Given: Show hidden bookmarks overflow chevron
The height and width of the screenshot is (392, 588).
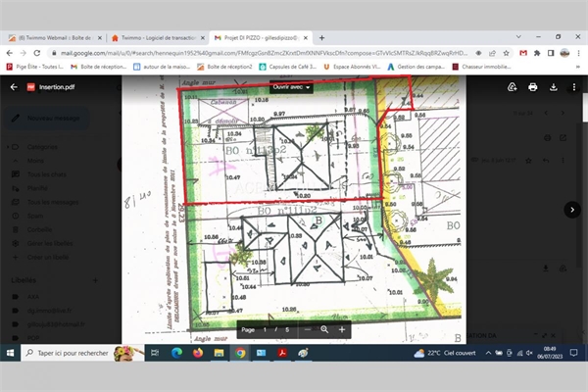Looking at the screenshot, I should point(578,67).
